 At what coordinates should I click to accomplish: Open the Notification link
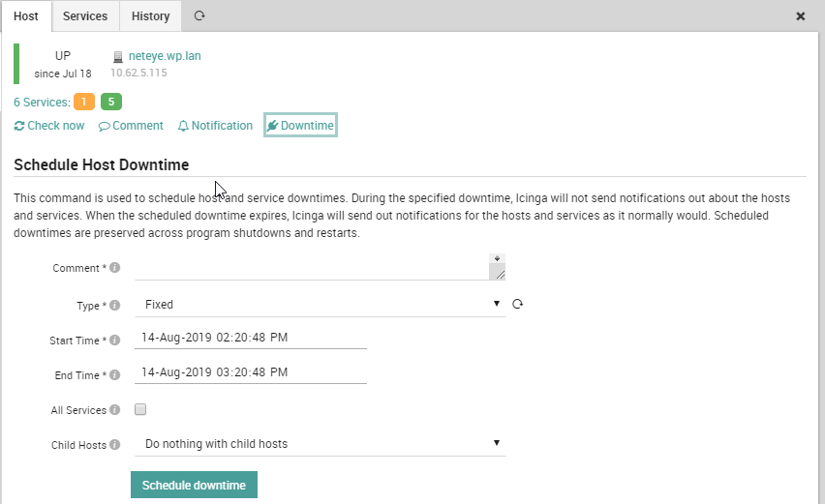click(216, 126)
